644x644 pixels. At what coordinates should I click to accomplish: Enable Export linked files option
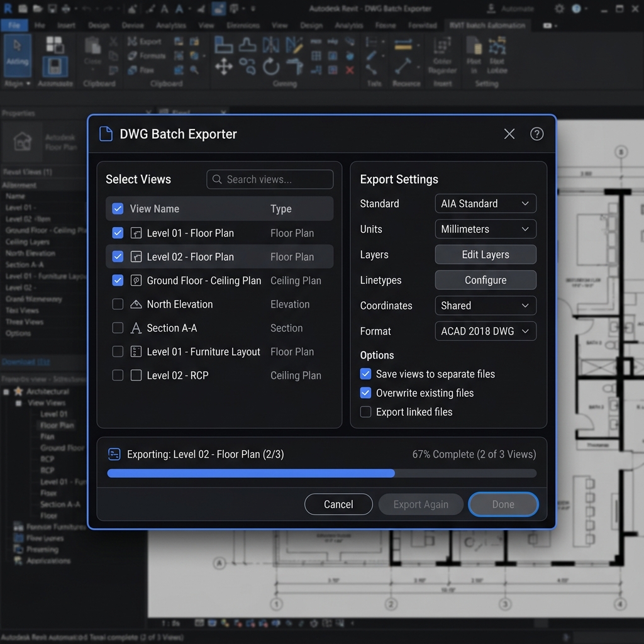(365, 412)
